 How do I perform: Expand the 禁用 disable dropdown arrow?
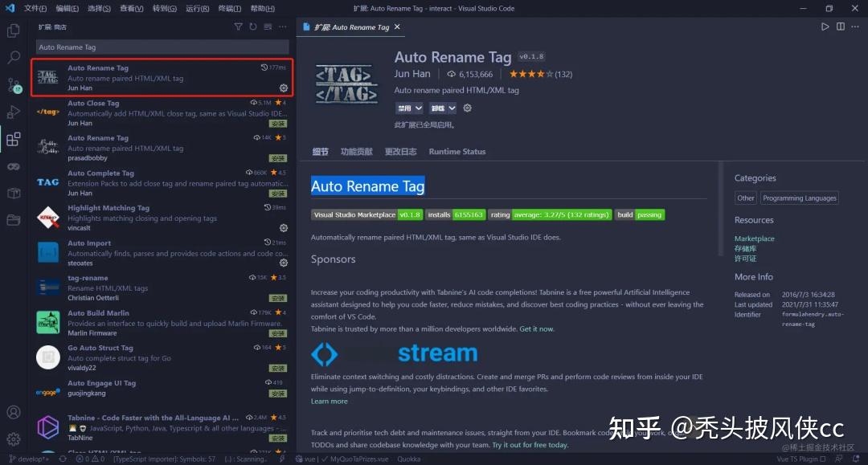coord(419,108)
